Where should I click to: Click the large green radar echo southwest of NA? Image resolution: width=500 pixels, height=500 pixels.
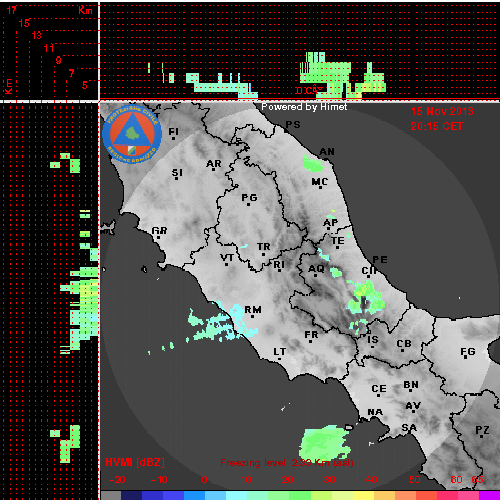point(324,443)
